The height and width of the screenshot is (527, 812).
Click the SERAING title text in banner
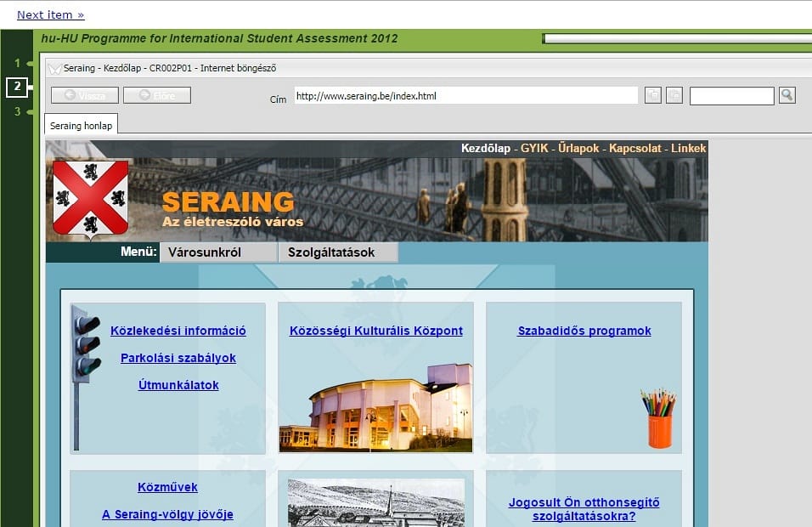[x=228, y=202]
